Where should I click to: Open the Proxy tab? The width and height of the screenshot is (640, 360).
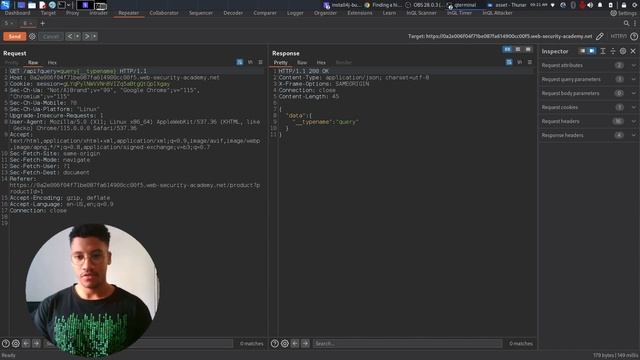73,13
